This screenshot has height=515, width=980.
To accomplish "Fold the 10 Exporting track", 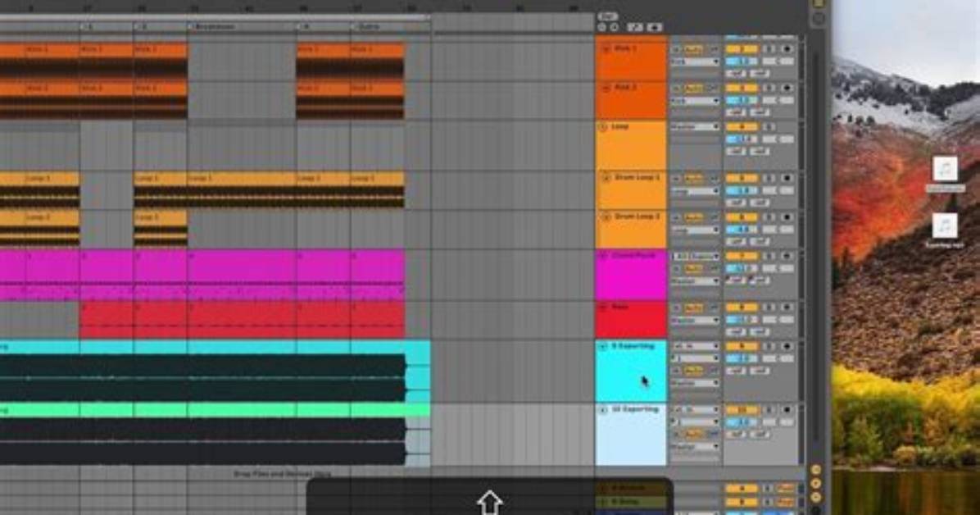I will click(603, 410).
